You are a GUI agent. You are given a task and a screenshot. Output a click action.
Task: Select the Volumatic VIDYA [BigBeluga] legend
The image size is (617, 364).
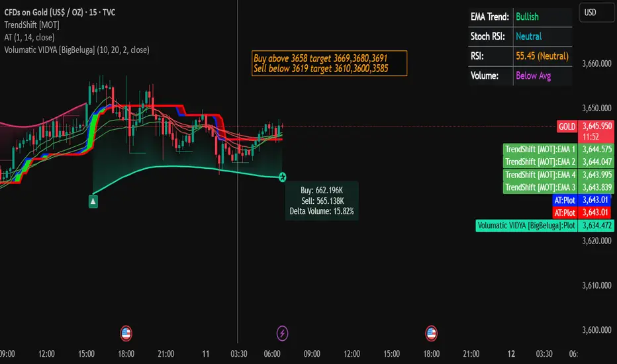[x=77, y=50]
